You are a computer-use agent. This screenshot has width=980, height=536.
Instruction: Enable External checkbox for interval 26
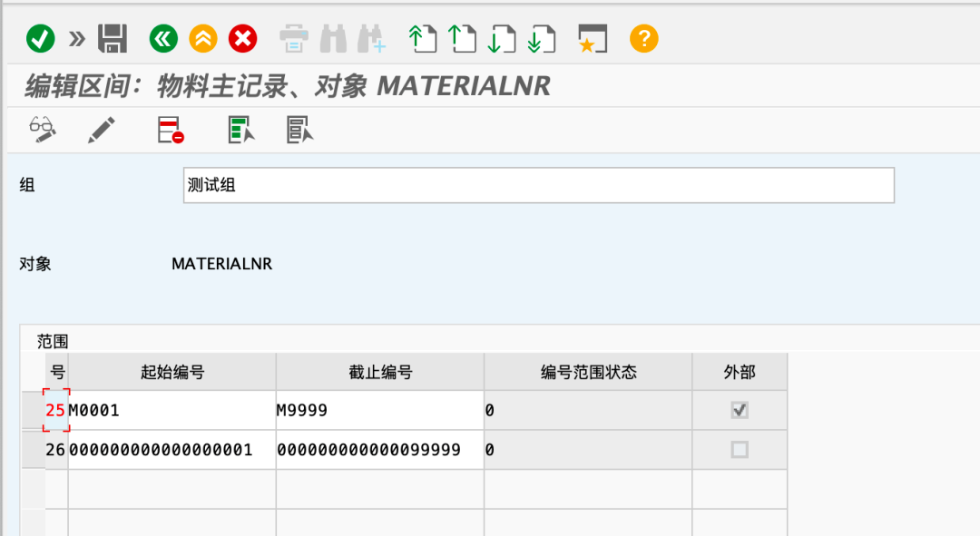coord(740,450)
